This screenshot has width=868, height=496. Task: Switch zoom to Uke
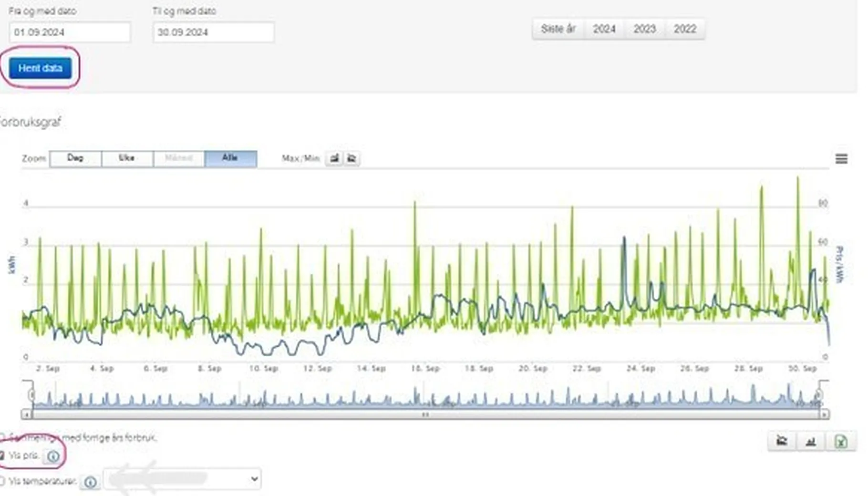127,158
